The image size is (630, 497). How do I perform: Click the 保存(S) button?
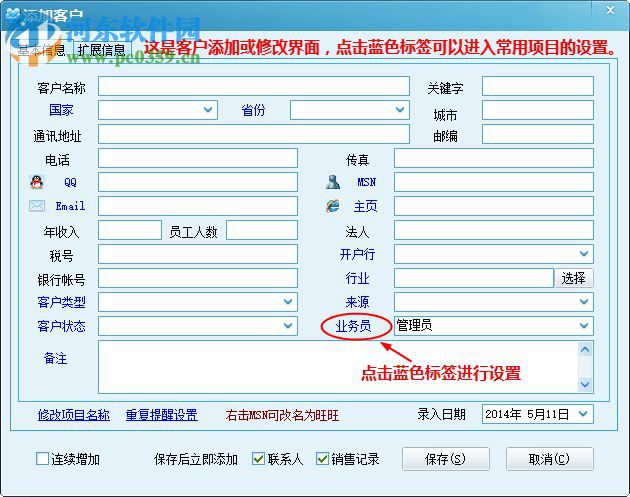point(446,459)
